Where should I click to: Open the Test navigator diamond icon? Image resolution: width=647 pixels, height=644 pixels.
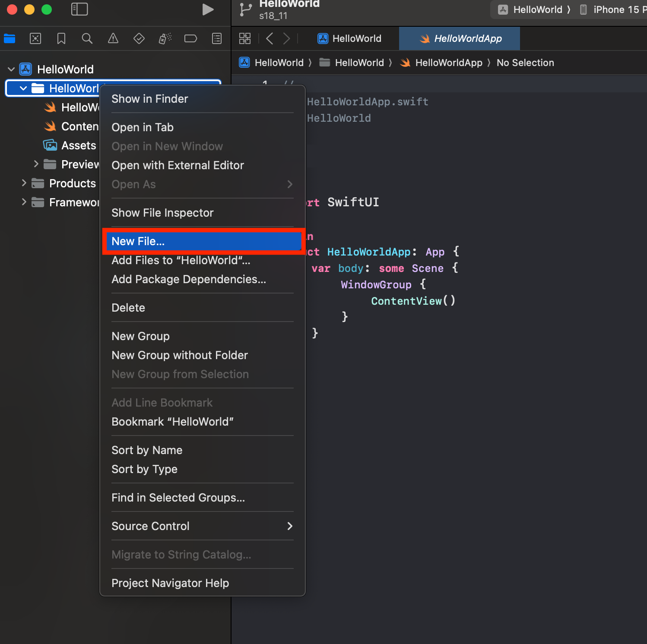click(x=139, y=39)
